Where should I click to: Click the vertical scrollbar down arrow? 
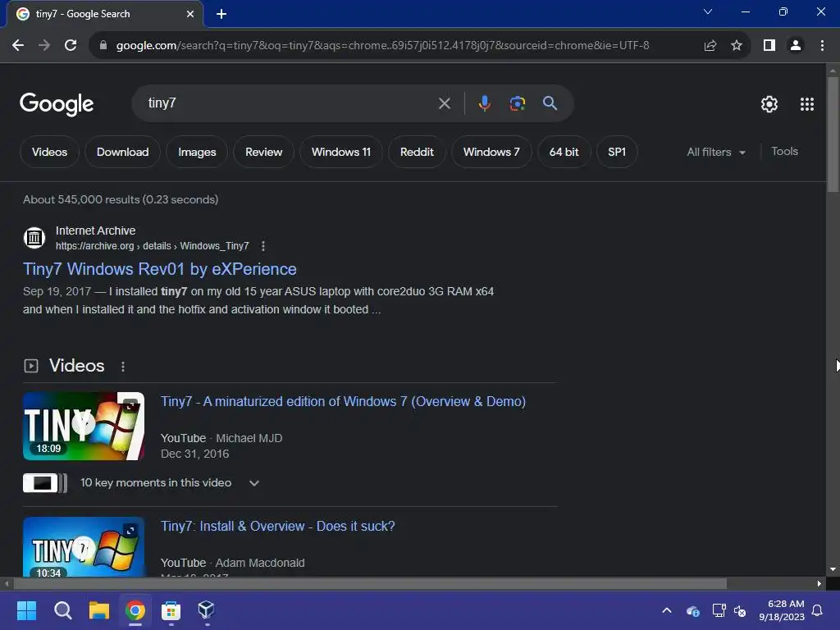(833, 569)
